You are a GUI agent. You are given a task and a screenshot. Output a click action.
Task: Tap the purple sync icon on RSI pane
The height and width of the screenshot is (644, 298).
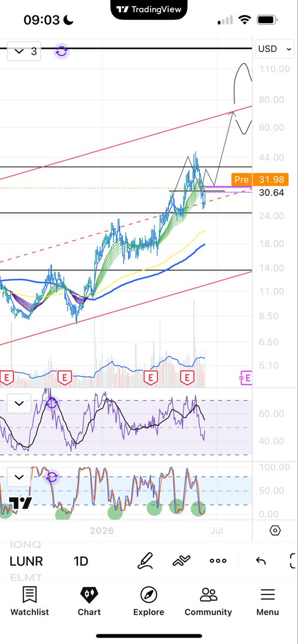[x=52, y=402]
